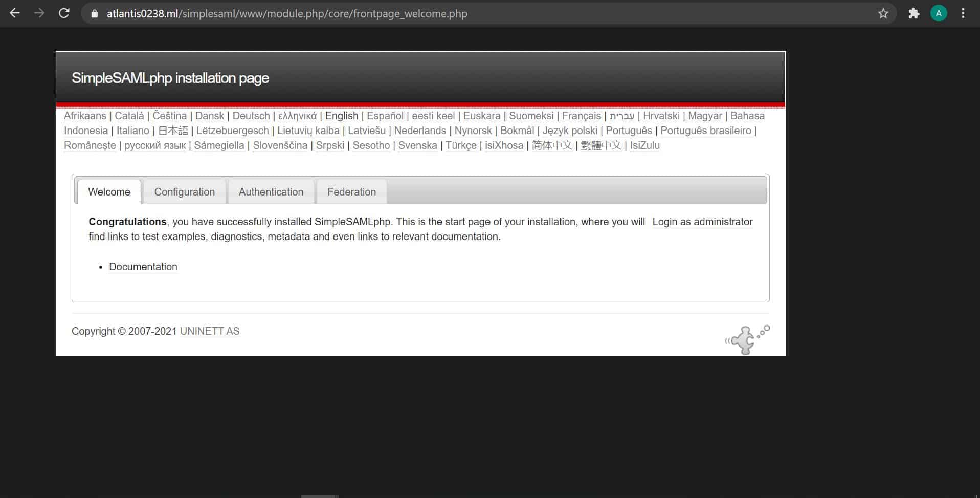Image resolution: width=980 pixels, height=498 pixels.
Task: Switch language to Svenska
Action: 418,145
